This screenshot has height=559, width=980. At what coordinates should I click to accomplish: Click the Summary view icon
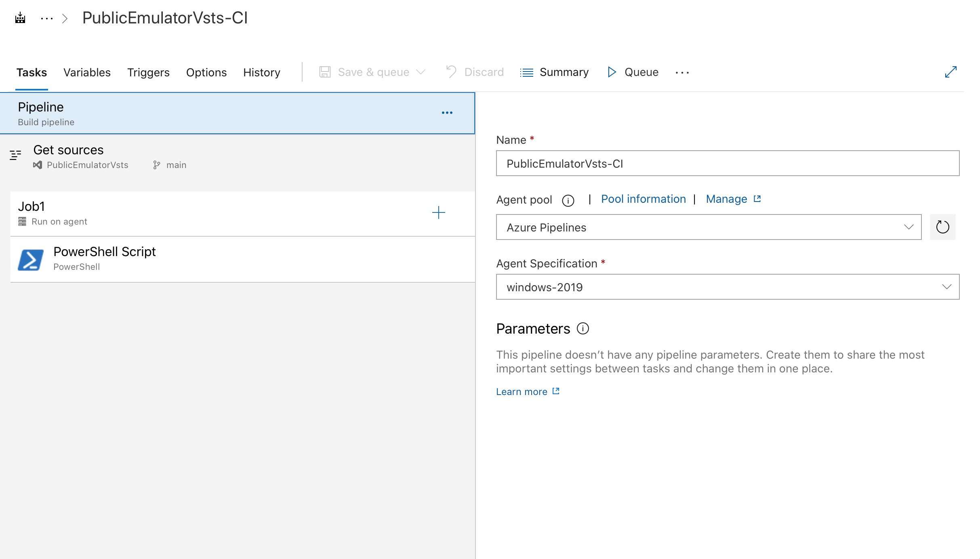coord(527,72)
